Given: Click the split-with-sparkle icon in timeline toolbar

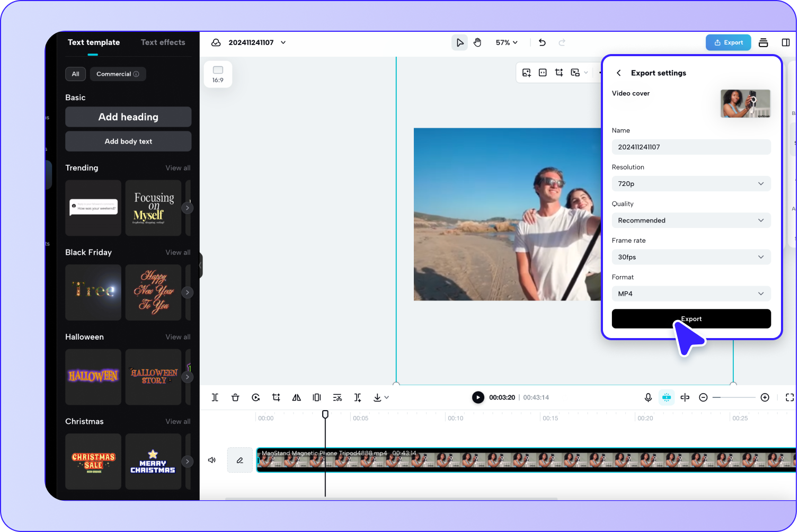Looking at the screenshot, I should point(358,397).
